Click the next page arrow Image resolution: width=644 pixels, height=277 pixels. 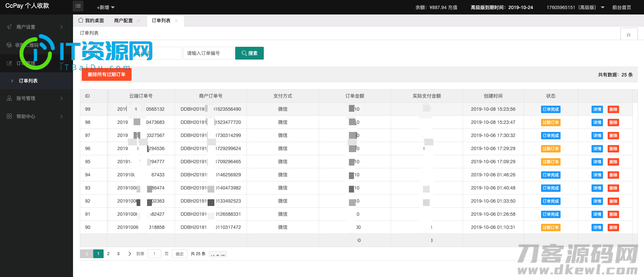[130, 254]
